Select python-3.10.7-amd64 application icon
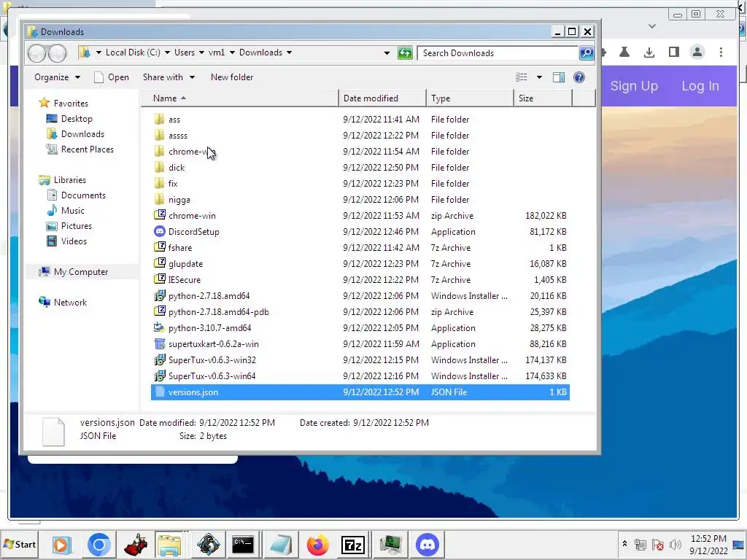 tap(160, 327)
